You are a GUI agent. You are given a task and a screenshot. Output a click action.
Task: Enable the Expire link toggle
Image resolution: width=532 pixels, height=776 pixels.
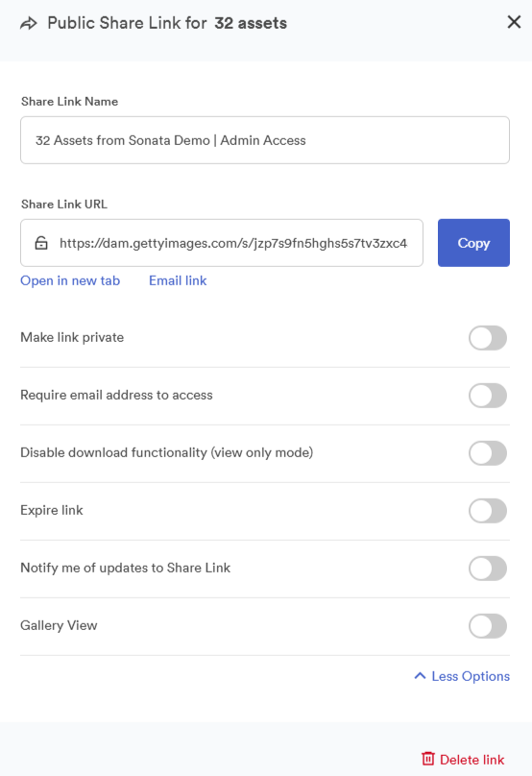tap(488, 511)
